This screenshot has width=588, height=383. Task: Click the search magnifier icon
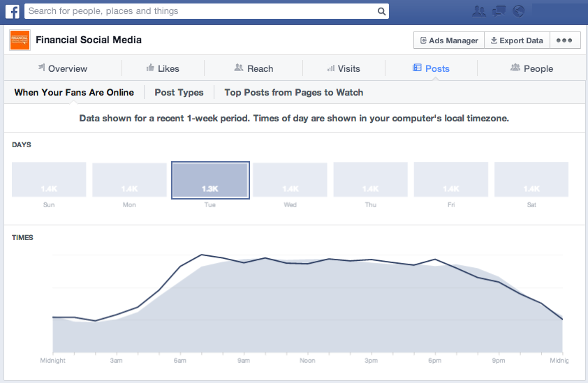(x=381, y=11)
